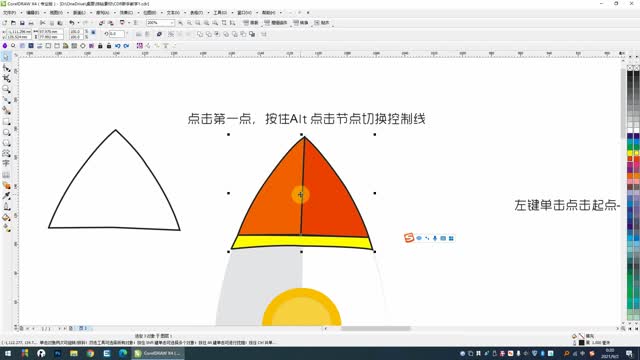Click the Import icon in the toolbar
The height and width of the screenshot is (360, 640).
click(101, 23)
